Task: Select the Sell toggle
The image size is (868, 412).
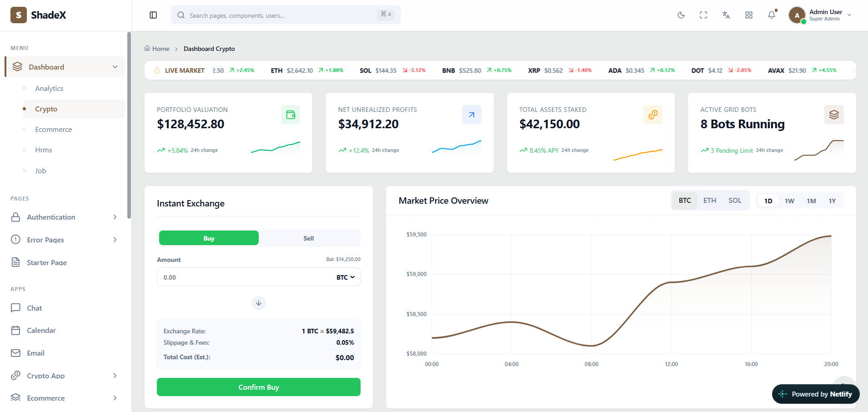Action: point(309,238)
